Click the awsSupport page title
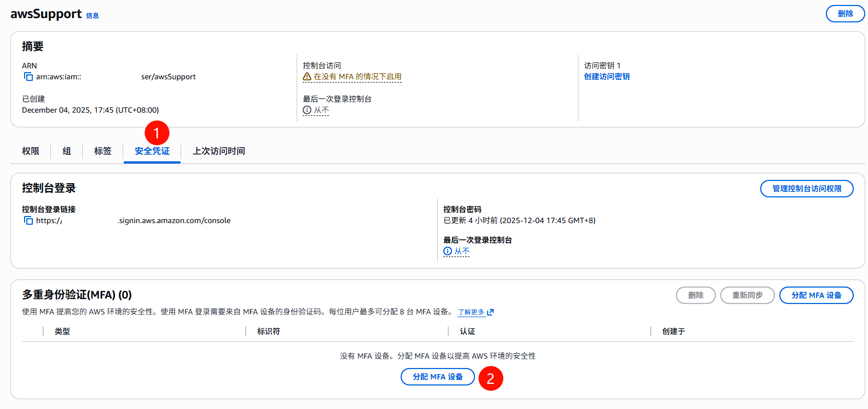Screen dimensions: 868x409 tap(46, 14)
